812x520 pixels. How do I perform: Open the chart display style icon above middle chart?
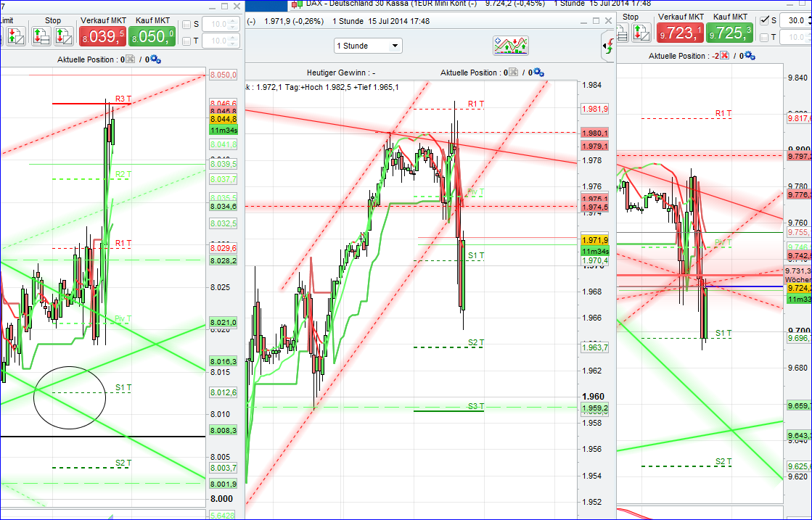pyautogui.click(x=510, y=45)
